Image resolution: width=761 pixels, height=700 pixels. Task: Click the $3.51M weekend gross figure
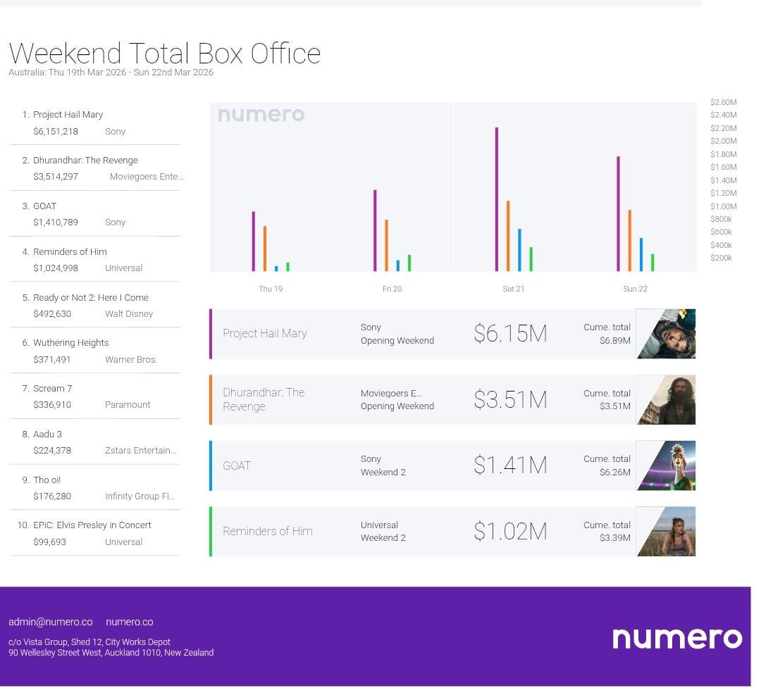[x=510, y=399]
